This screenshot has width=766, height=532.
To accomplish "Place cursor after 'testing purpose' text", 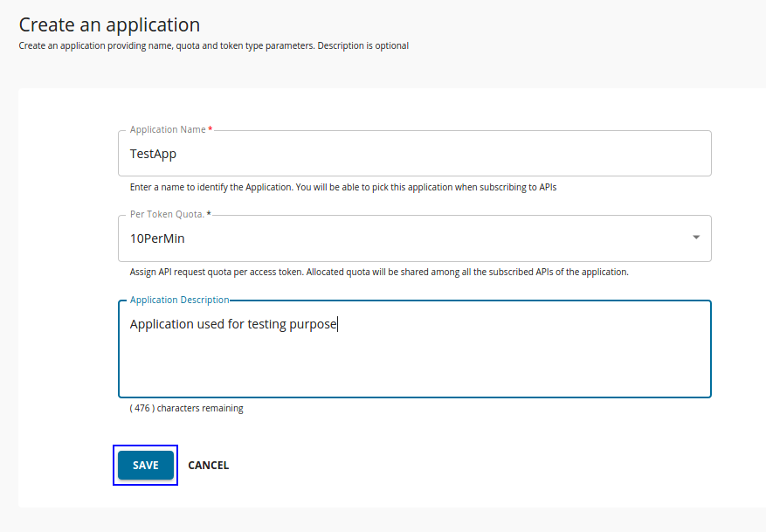I will (x=337, y=323).
